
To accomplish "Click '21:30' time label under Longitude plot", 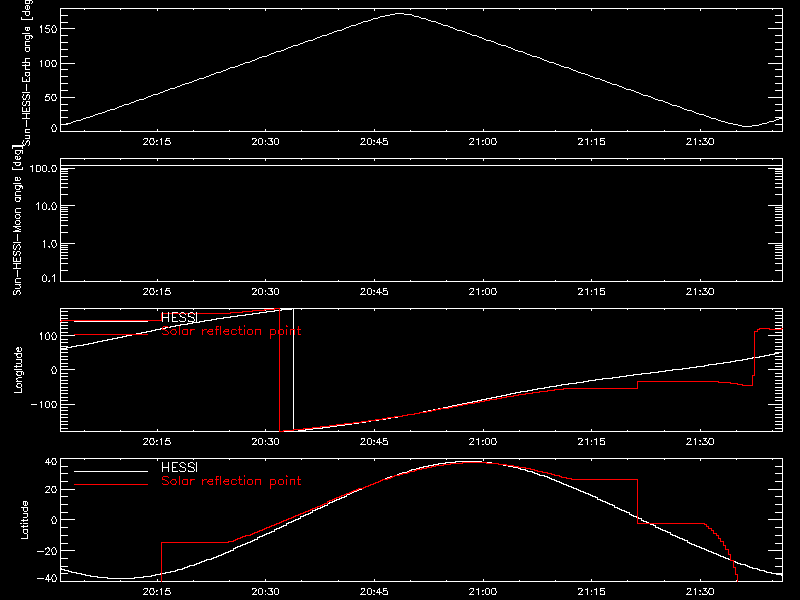I will coord(700,442).
